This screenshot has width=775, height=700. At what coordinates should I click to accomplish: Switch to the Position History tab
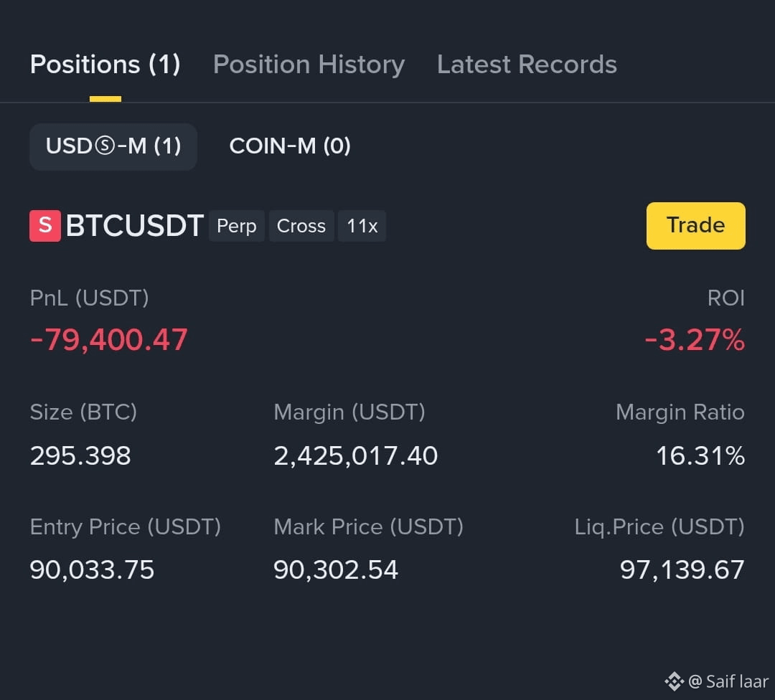(x=309, y=65)
